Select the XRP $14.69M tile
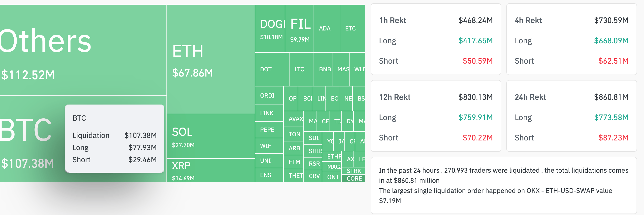 click(211, 171)
